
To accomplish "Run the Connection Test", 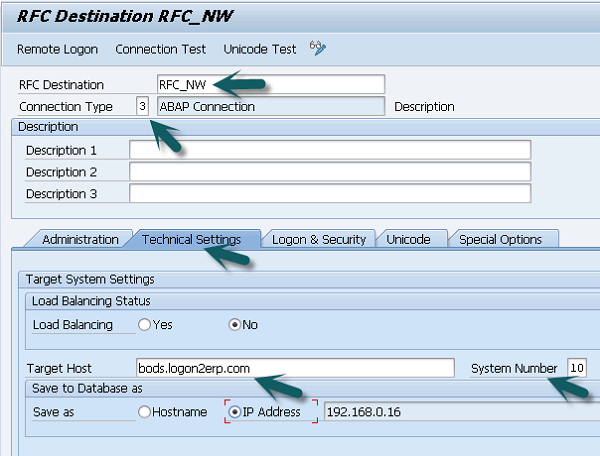I will (160, 49).
